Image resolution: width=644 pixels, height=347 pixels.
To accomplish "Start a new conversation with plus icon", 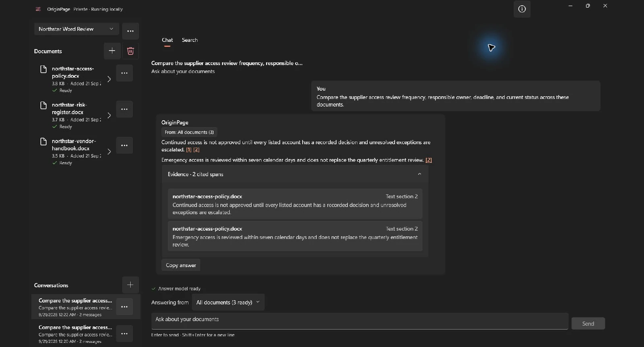I will coord(130,285).
